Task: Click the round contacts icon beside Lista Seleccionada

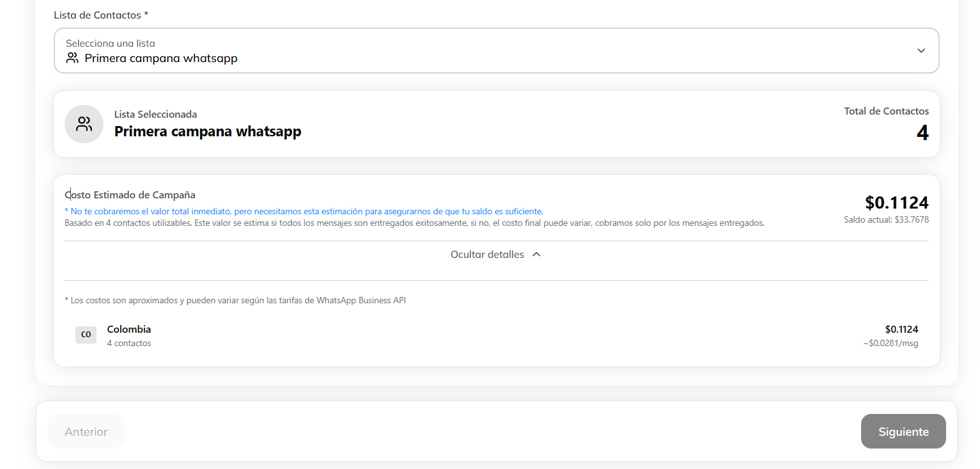Action: click(84, 124)
